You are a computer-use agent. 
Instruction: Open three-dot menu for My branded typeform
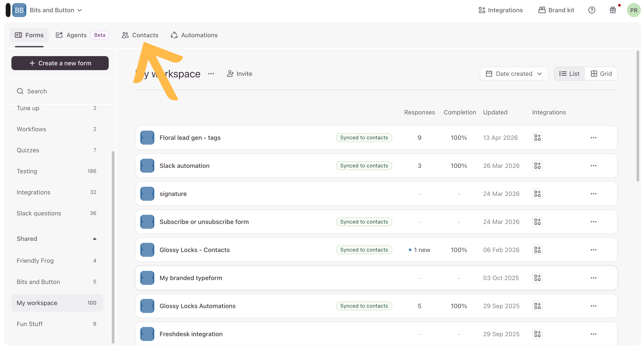pos(593,278)
